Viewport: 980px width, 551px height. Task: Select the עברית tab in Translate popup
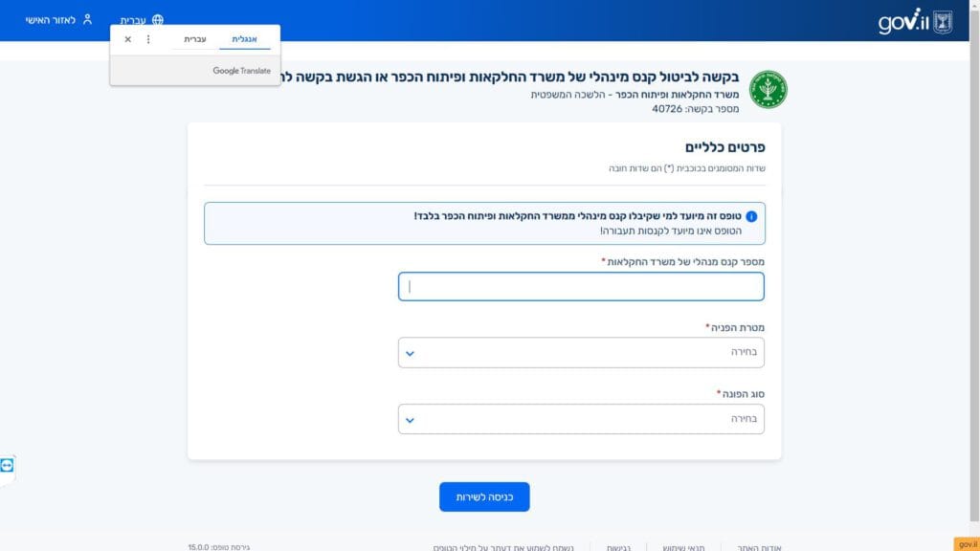point(195,39)
